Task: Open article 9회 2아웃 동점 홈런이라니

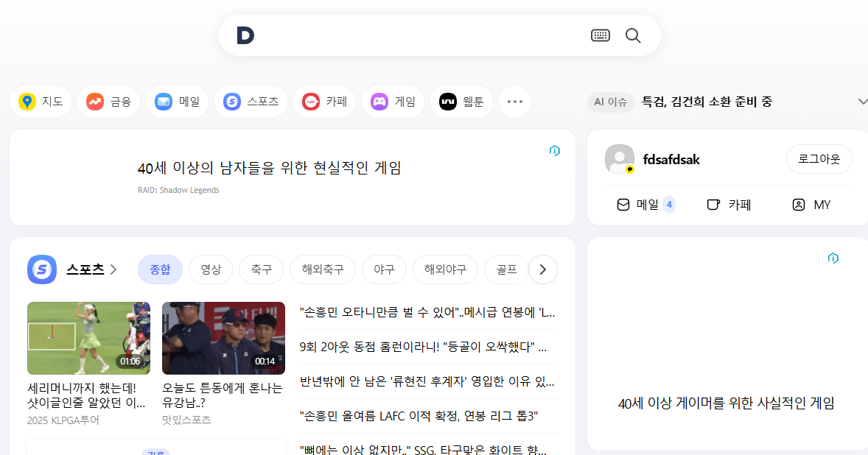Action: [424, 347]
